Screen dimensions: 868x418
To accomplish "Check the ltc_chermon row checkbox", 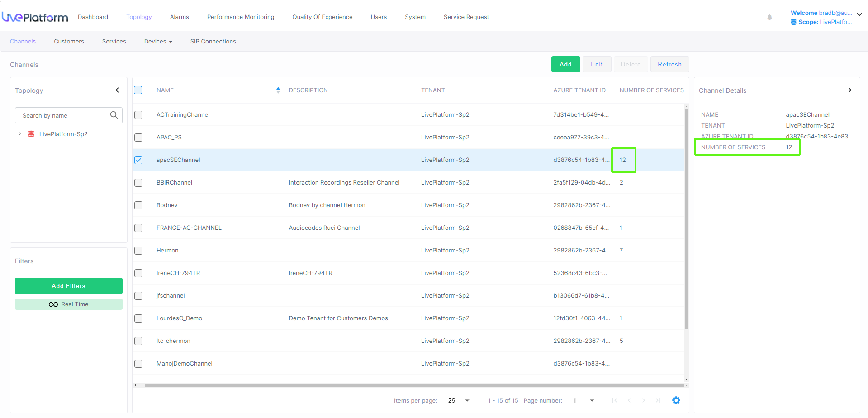I will 138,341.
